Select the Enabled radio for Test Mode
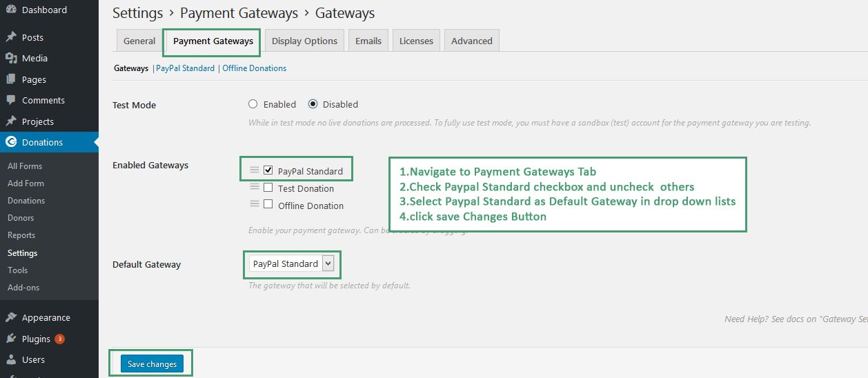This screenshot has width=868, height=378. tap(253, 104)
